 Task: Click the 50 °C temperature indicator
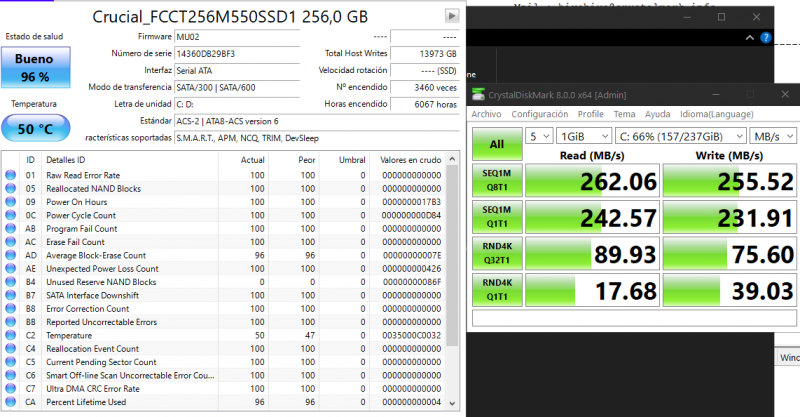tap(35, 128)
